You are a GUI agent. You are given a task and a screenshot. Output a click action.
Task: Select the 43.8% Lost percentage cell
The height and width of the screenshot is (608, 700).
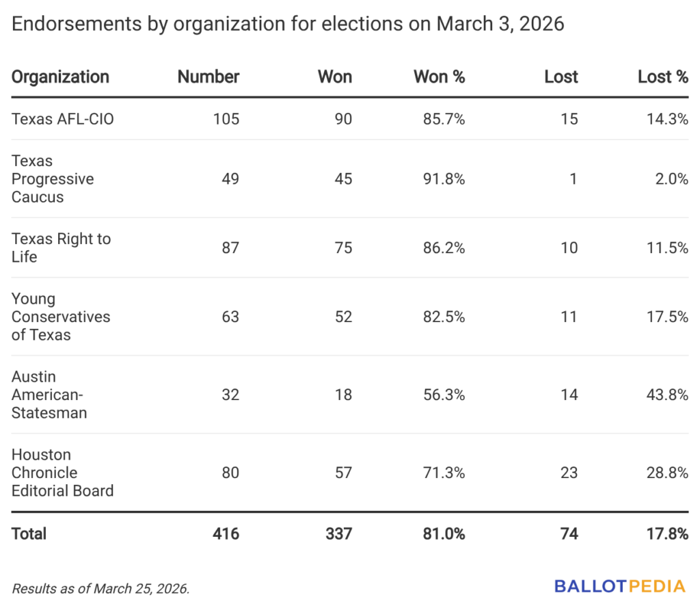coord(667,395)
